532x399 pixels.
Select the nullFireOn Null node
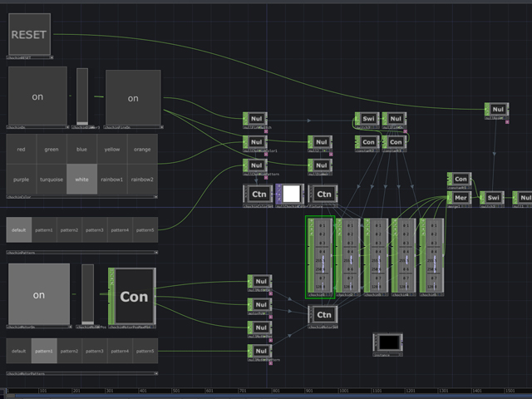[394, 119]
